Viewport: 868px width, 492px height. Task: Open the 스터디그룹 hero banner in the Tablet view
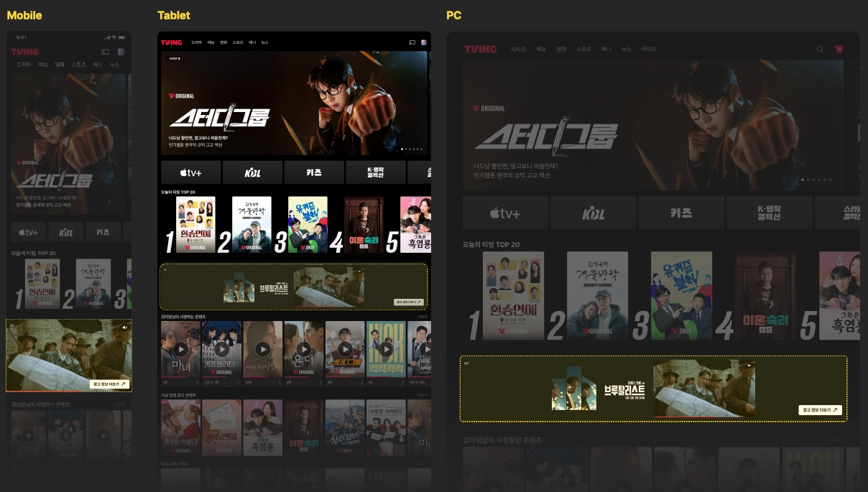(x=294, y=103)
